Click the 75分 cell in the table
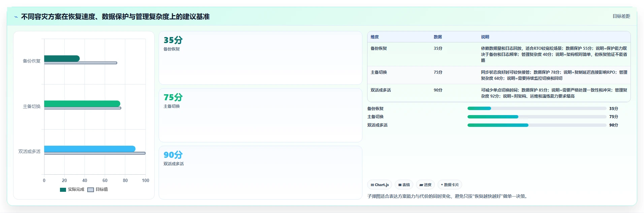This screenshot has width=644, height=213. click(x=438, y=72)
